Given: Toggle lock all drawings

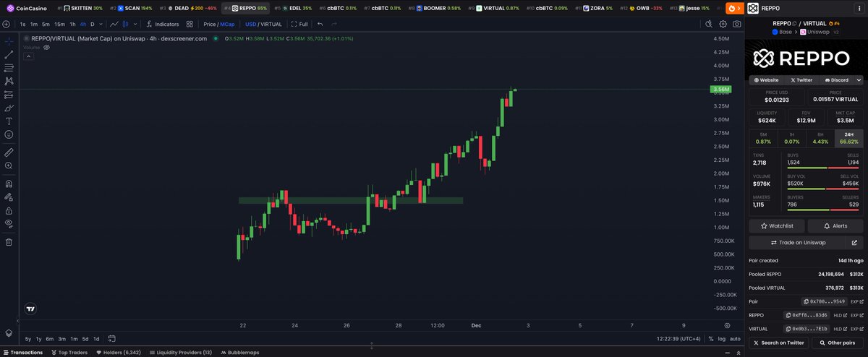Looking at the screenshot, I should click(x=9, y=210).
